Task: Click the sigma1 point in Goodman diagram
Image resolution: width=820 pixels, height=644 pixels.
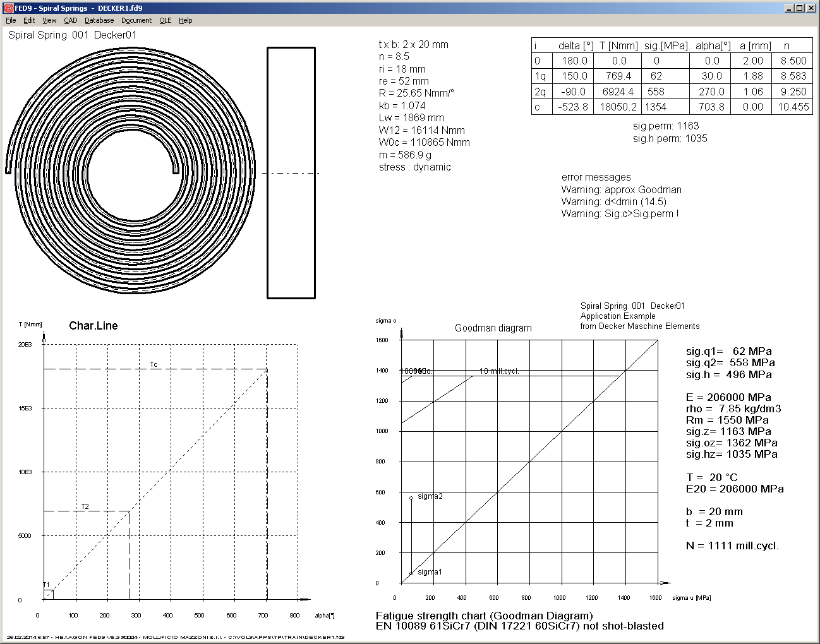Action: (411, 573)
